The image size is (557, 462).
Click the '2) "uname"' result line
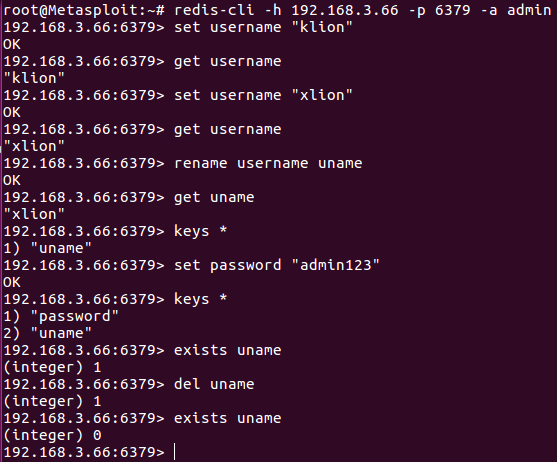click(x=47, y=333)
